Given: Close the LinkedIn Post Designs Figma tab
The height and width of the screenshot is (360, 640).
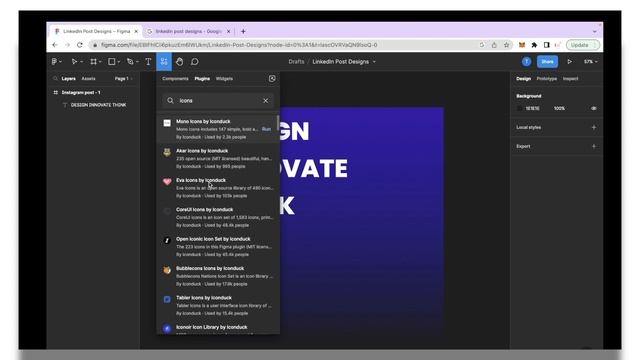Looking at the screenshot, I should 136,31.
